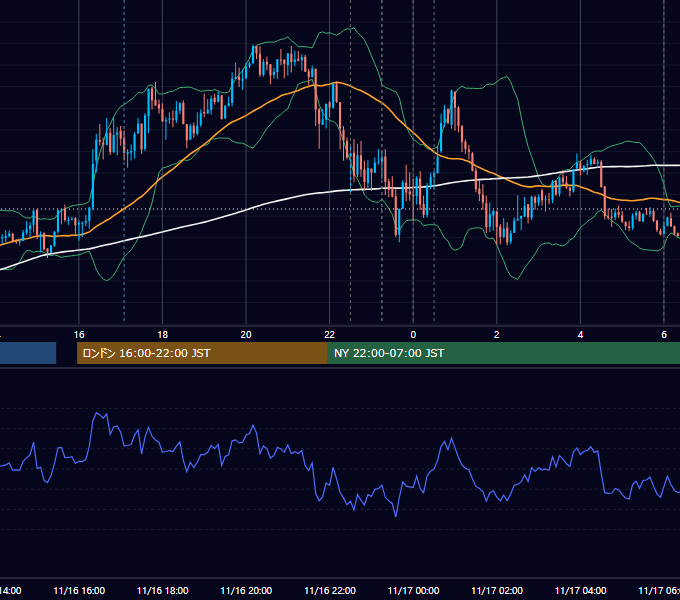Click the 6 hour label on upper axis
Image resolution: width=680 pixels, height=600 pixels.
[664, 335]
